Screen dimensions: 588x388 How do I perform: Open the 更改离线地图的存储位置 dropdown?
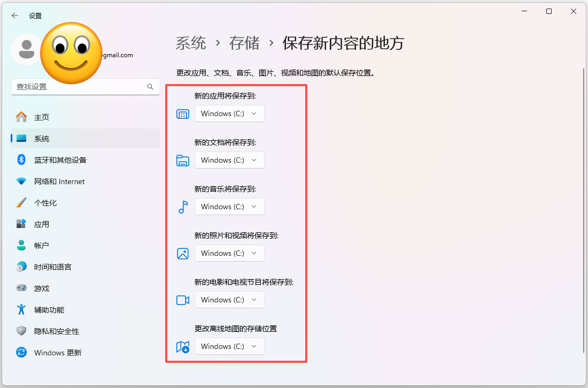click(x=229, y=346)
